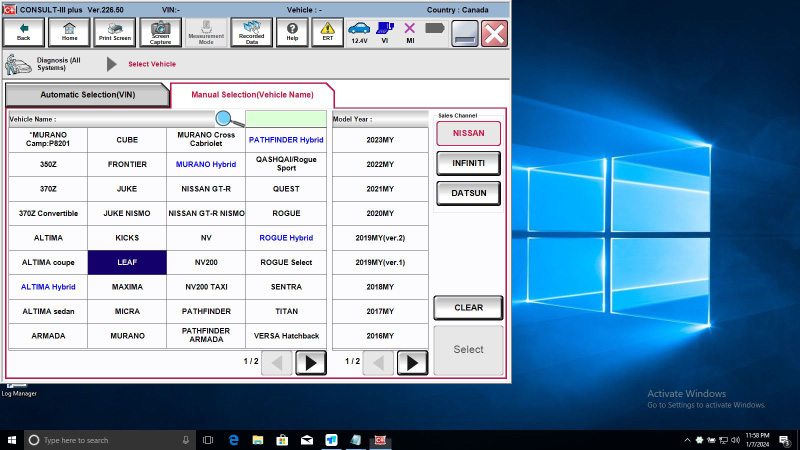Select SENTRA vehicle

286,287
